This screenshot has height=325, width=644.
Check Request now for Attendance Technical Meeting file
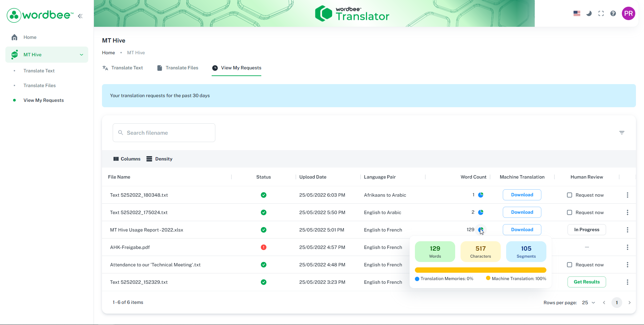tap(569, 265)
